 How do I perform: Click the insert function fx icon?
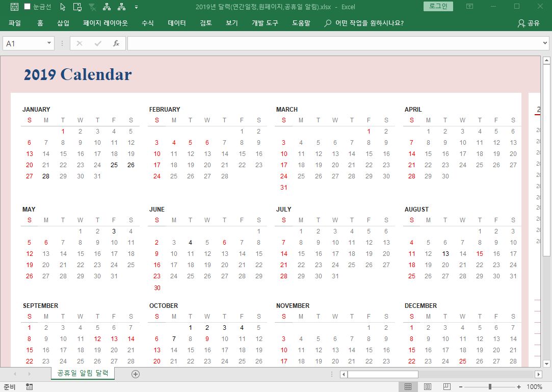pos(116,43)
